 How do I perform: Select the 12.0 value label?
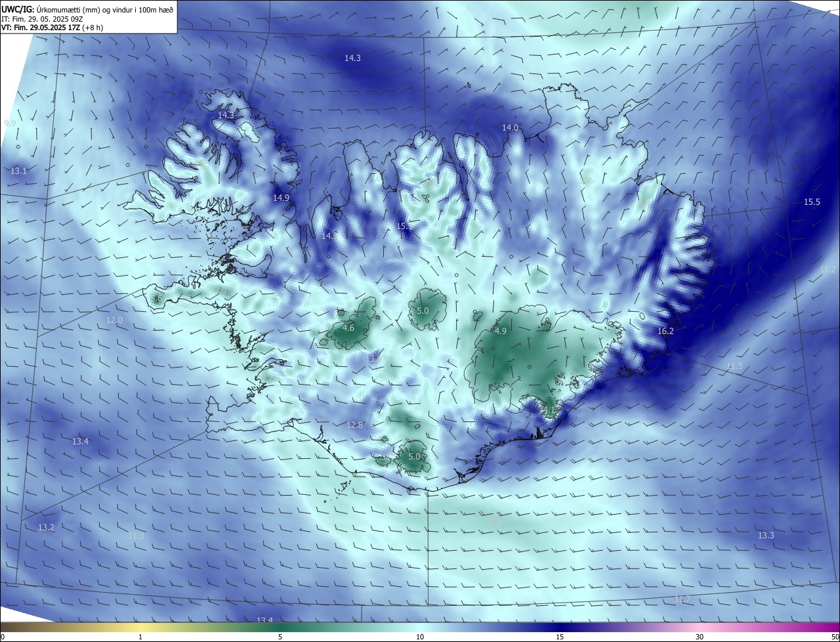(114, 320)
